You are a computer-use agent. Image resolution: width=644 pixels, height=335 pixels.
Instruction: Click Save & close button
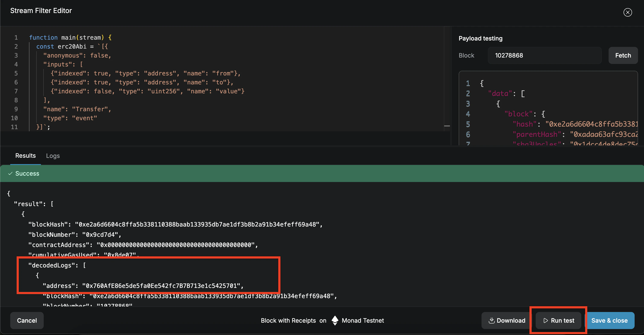coord(609,321)
